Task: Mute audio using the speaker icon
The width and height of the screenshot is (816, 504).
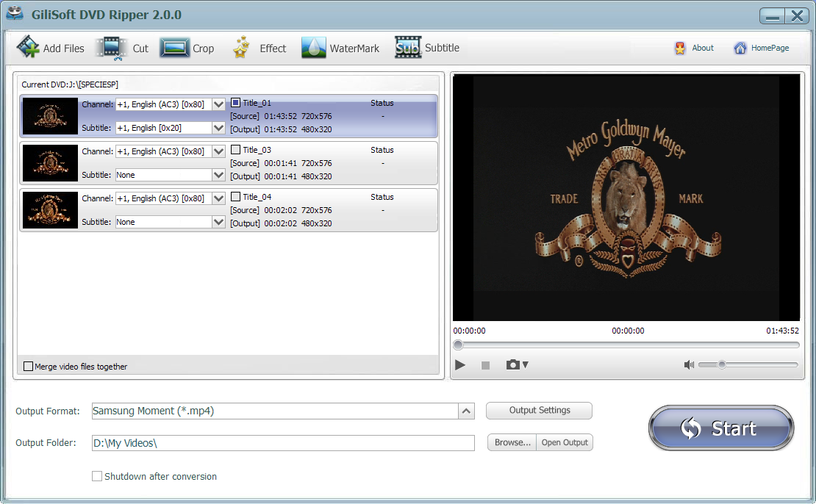Action: pyautogui.click(x=688, y=364)
